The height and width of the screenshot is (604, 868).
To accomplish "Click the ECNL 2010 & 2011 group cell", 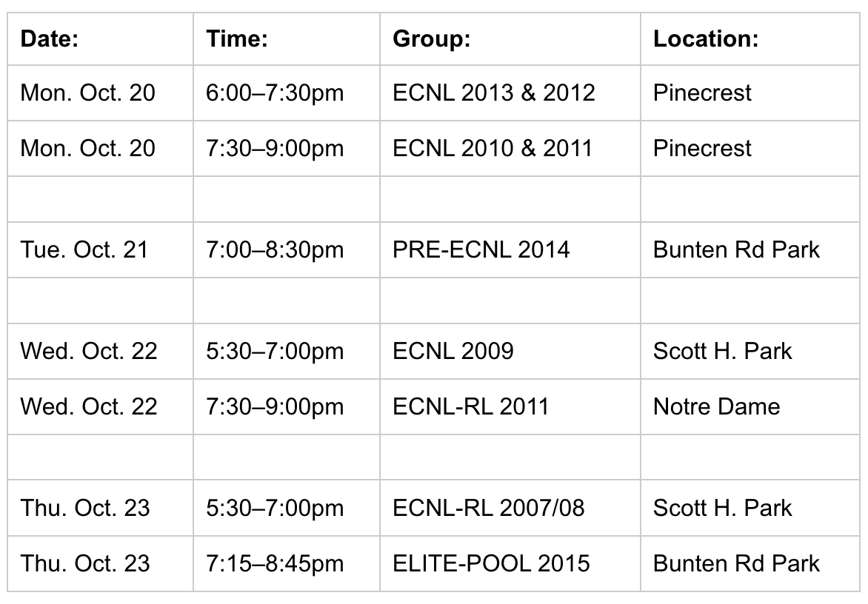I will point(493,148).
